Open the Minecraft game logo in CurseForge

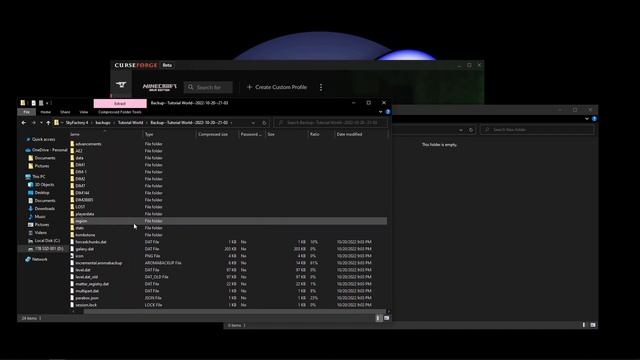160,87
